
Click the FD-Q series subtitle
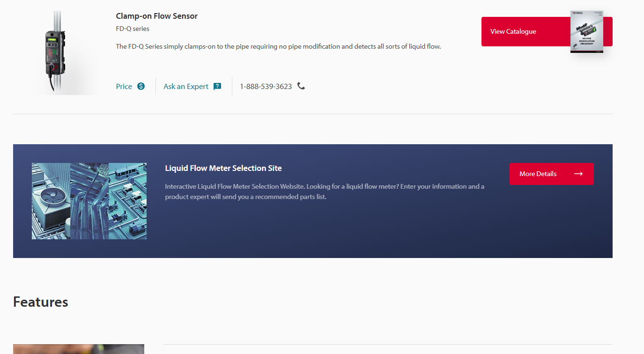[x=133, y=29]
